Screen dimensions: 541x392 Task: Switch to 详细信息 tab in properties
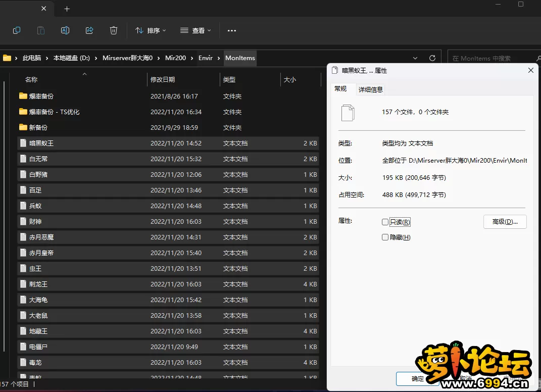coord(371,90)
